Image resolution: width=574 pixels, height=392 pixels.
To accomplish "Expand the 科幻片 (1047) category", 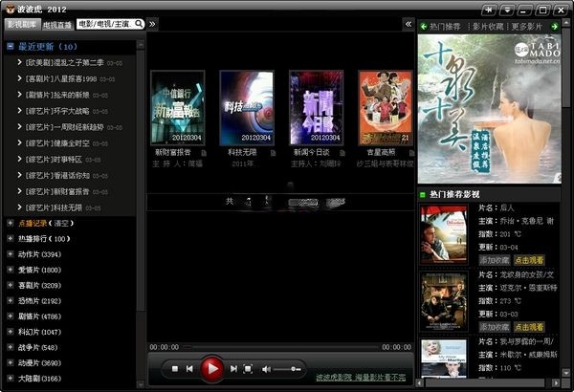I will point(11,332).
